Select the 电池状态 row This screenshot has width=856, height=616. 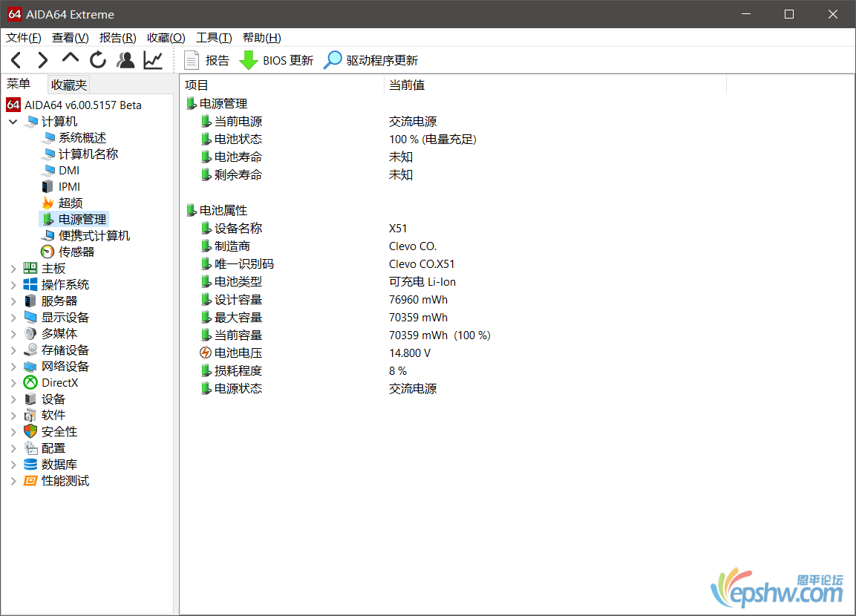pyautogui.click(x=238, y=139)
